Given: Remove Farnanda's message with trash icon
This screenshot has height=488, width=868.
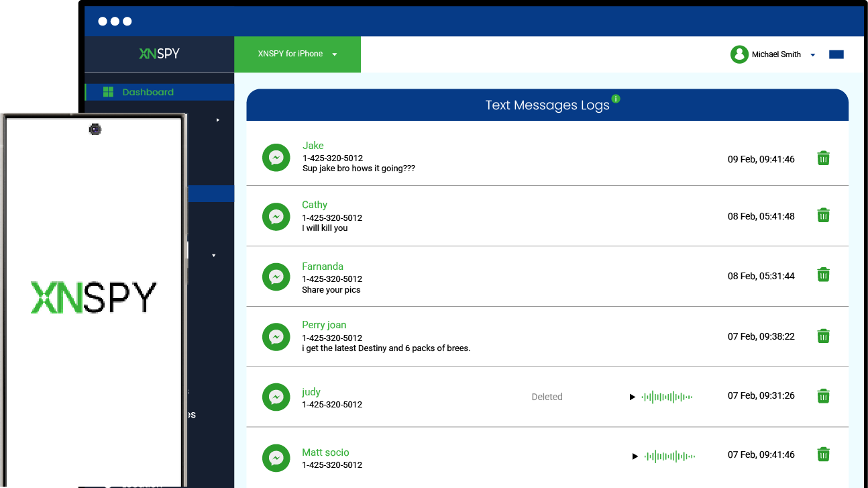Looking at the screenshot, I should pos(823,275).
